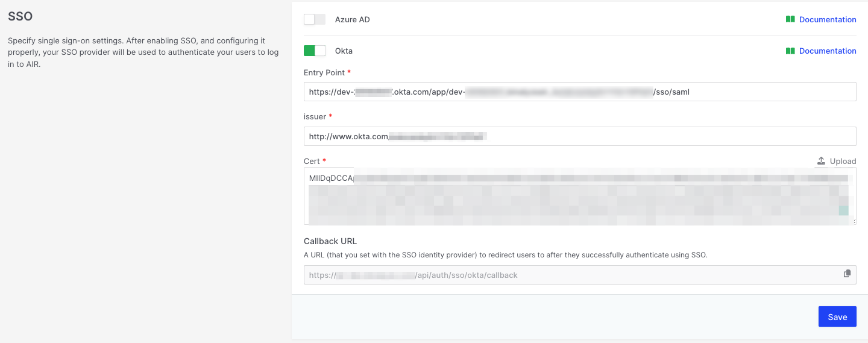Click the Callback URL heading
This screenshot has width=868, height=343.
click(330, 241)
